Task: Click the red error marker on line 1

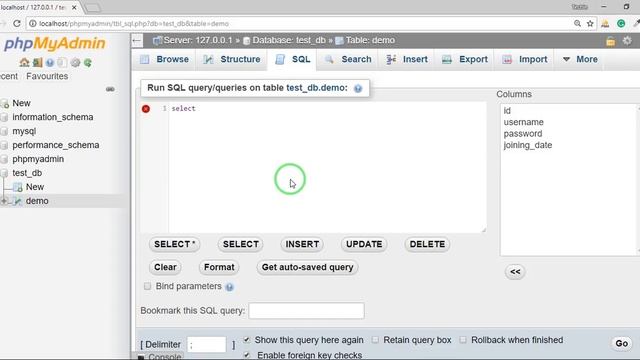Action: tap(146, 109)
